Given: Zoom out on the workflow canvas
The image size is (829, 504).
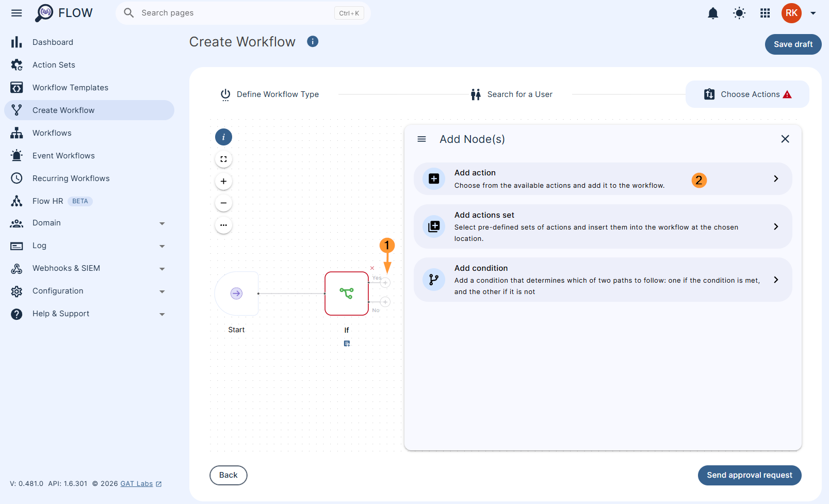Looking at the screenshot, I should tap(223, 203).
